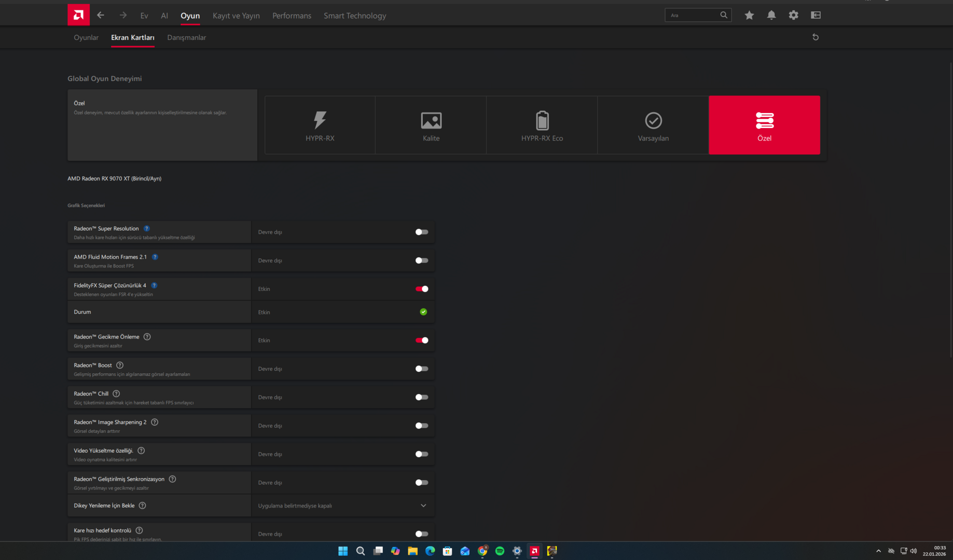This screenshot has height=560, width=953.
Task: Show help for Radeon Super Resolution
Action: tap(147, 228)
